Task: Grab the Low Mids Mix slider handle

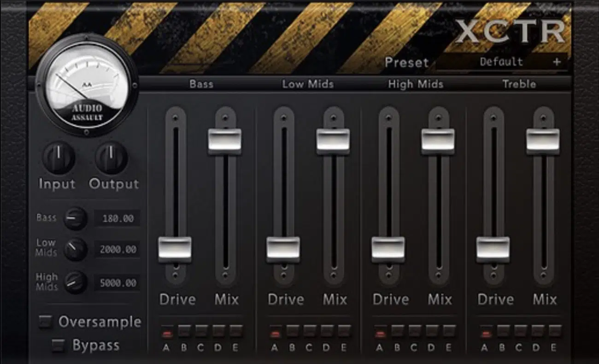Action: tap(333, 141)
